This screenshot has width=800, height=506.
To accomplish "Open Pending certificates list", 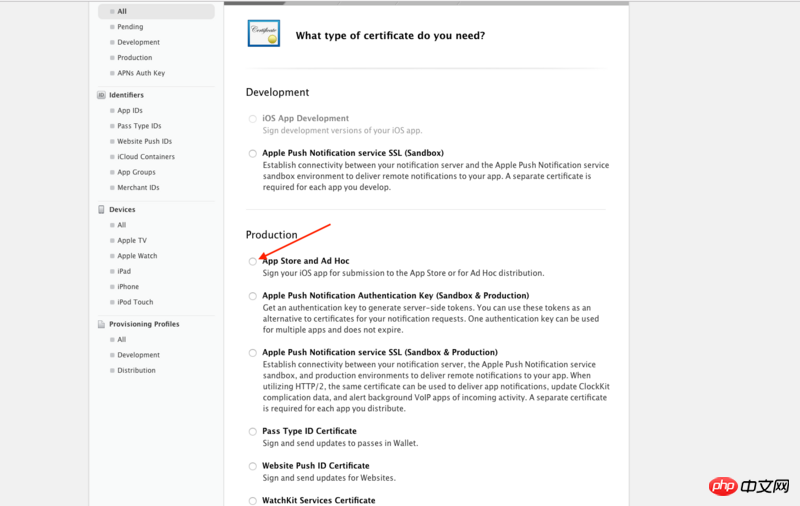I will (130, 27).
